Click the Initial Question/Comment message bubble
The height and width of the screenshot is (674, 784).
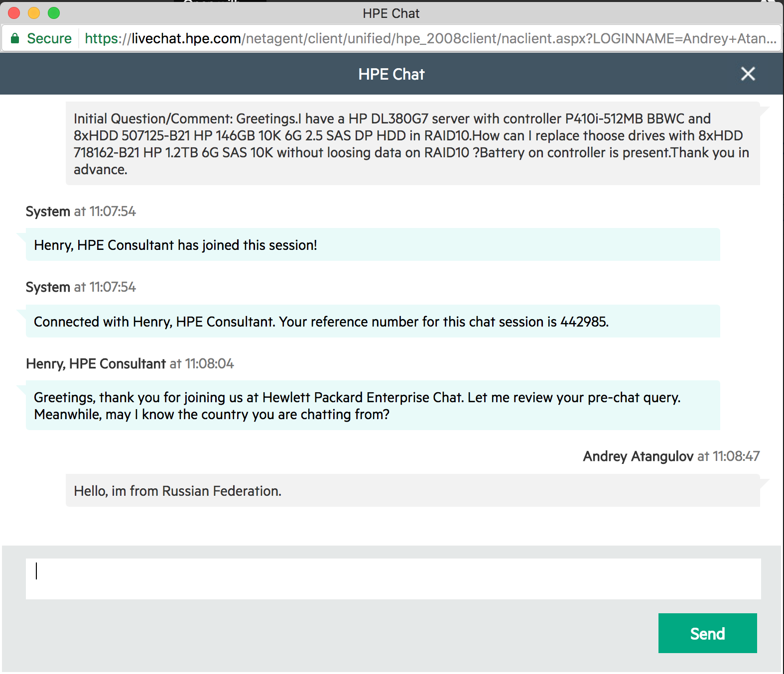coord(413,143)
